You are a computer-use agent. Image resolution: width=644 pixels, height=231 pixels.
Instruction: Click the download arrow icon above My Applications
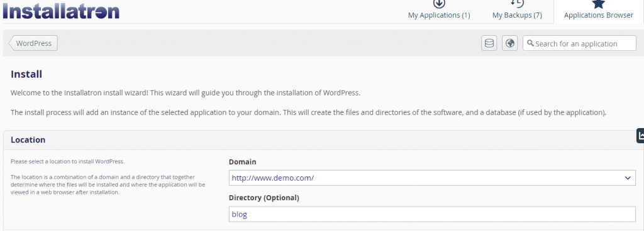pyautogui.click(x=439, y=4)
